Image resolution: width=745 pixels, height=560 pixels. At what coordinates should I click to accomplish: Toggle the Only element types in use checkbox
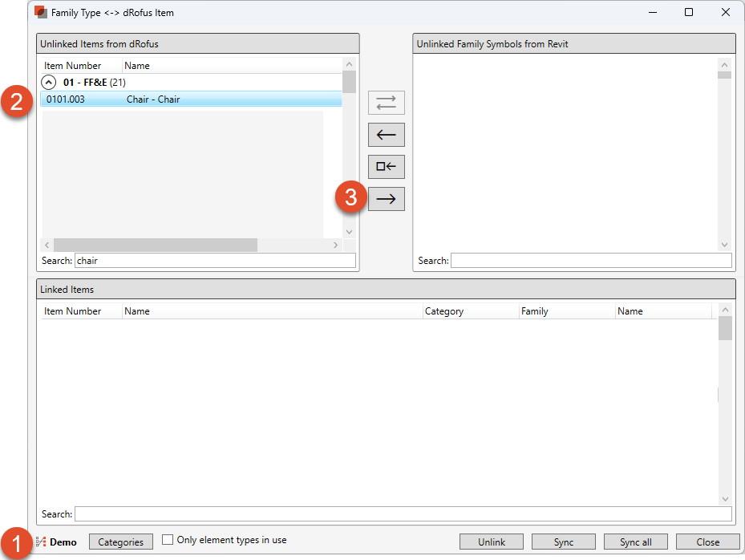click(168, 540)
